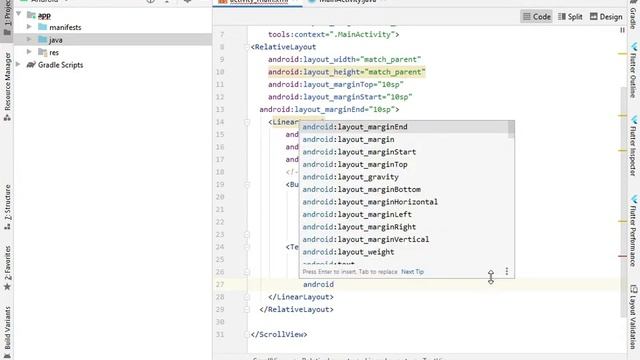Click the <RelativeLayout opening tag text
This screenshot has height=360, width=640.
pos(283,47)
